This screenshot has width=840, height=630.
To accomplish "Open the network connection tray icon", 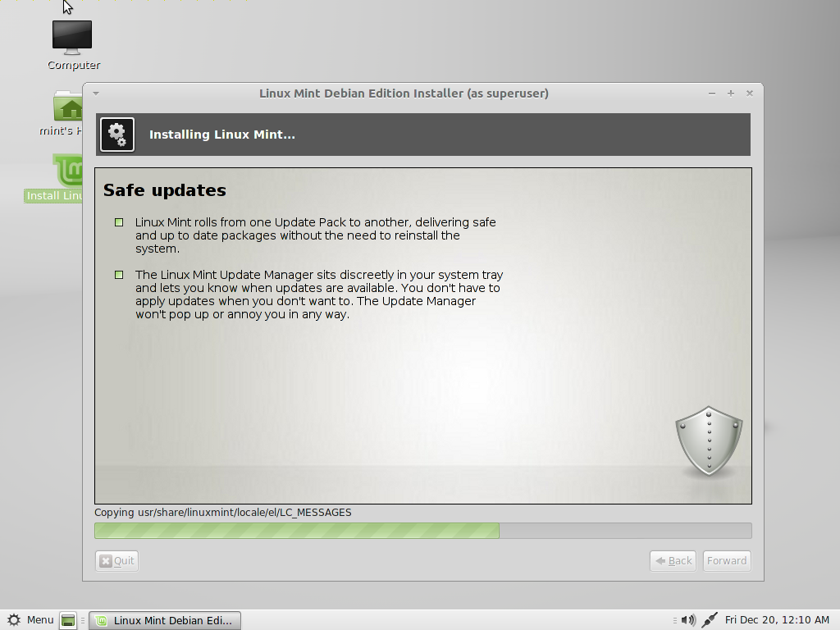I will pyautogui.click(x=710, y=620).
